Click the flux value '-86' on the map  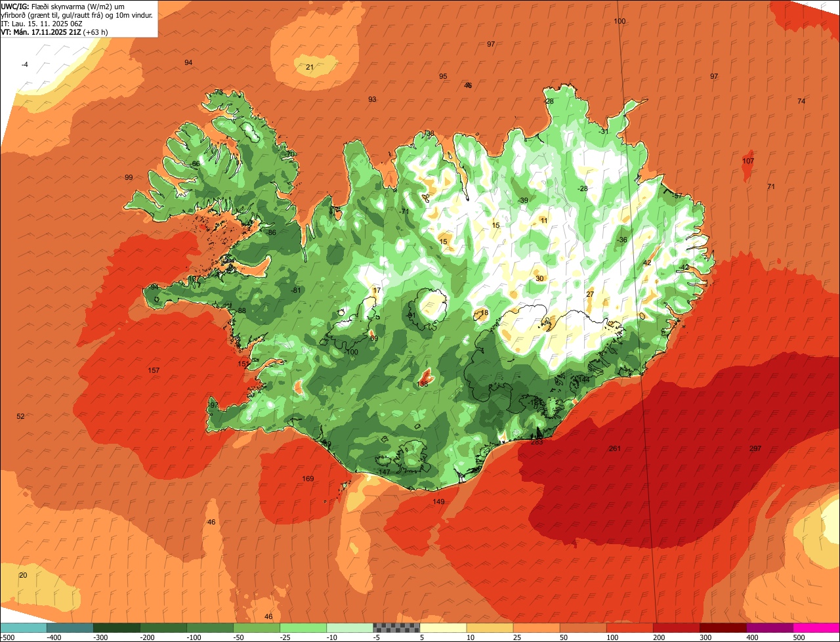click(x=272, y=232)
